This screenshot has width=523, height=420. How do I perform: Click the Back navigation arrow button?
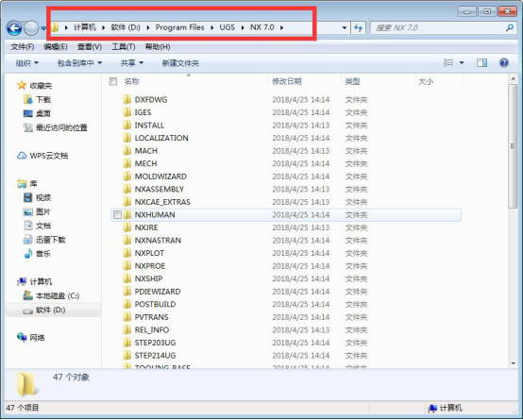[x=14, y=28]
